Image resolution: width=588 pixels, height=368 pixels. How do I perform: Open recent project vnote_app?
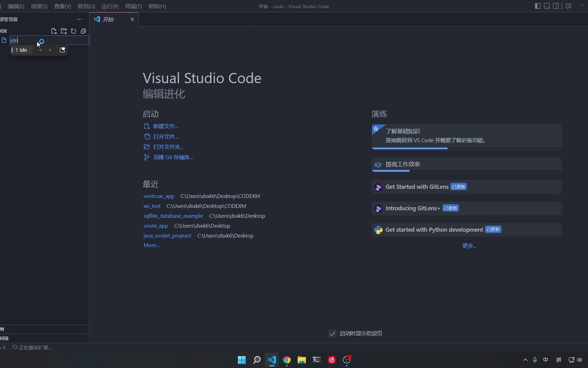(x=156, y=226)
